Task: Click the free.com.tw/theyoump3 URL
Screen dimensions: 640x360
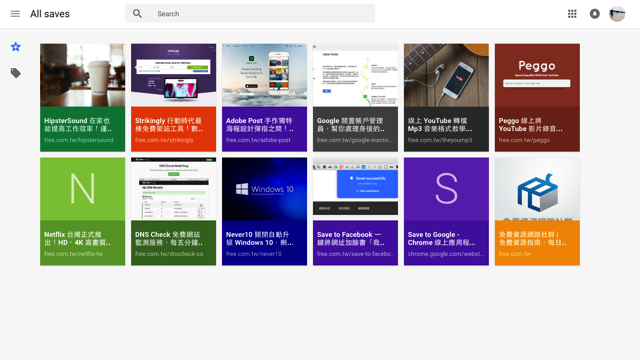Action: 440,140
